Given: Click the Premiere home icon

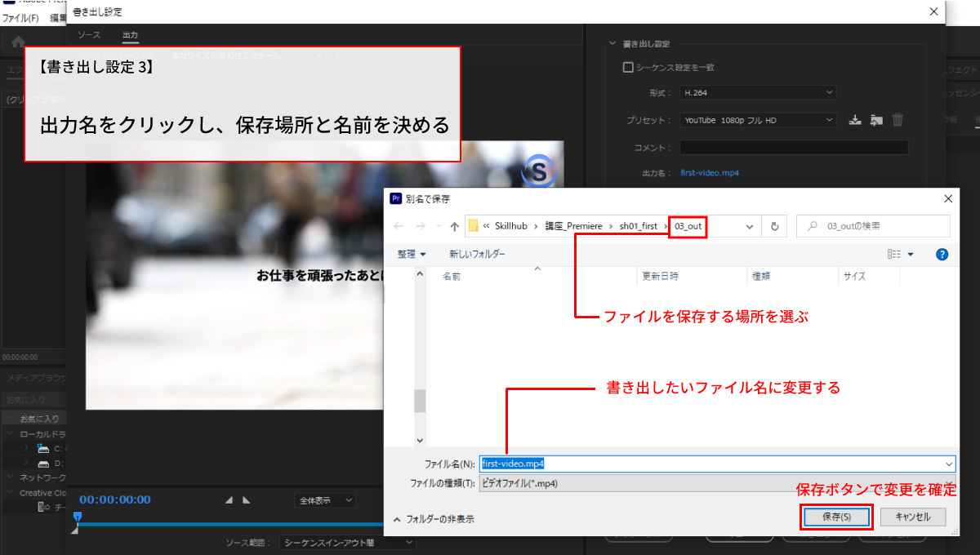Looking at the screenshot, I should (18, 41).
